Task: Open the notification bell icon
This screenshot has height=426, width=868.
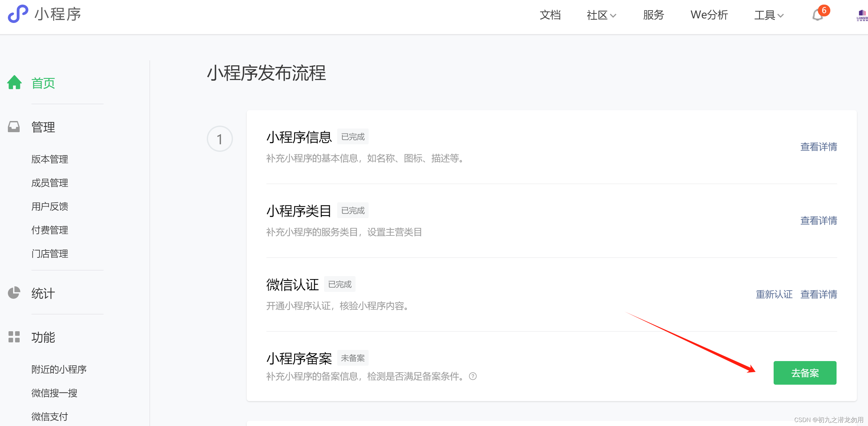Action: pos(818,15)
